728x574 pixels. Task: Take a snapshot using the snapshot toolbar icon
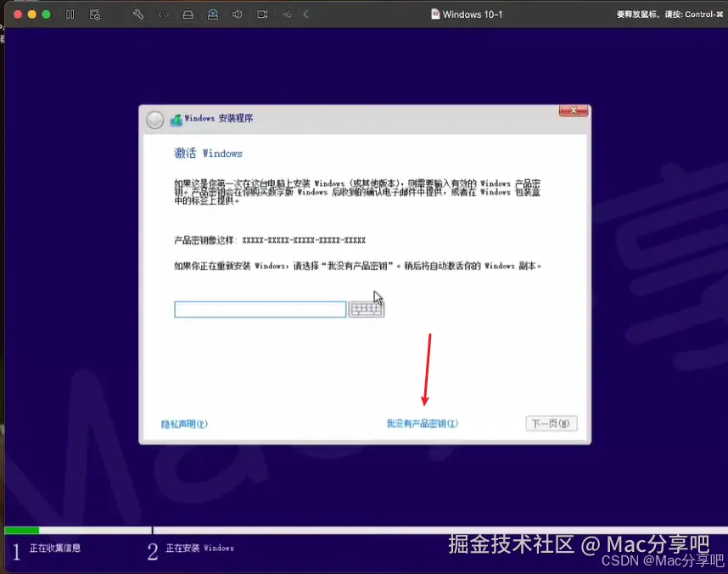point(94,14)
